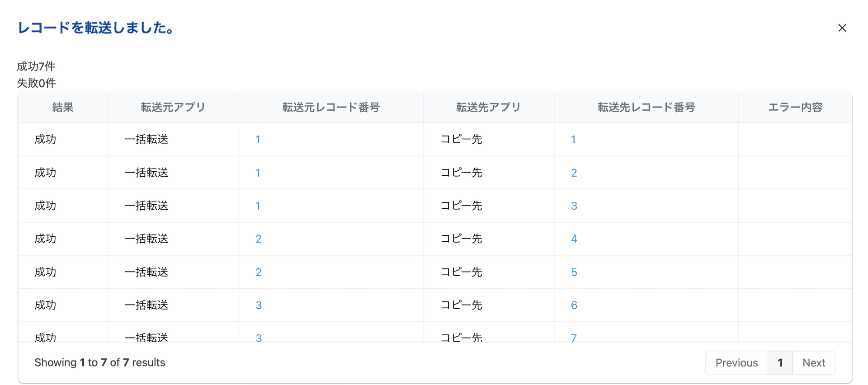
Task: Go to Previous results page
Action: (736, 362)
